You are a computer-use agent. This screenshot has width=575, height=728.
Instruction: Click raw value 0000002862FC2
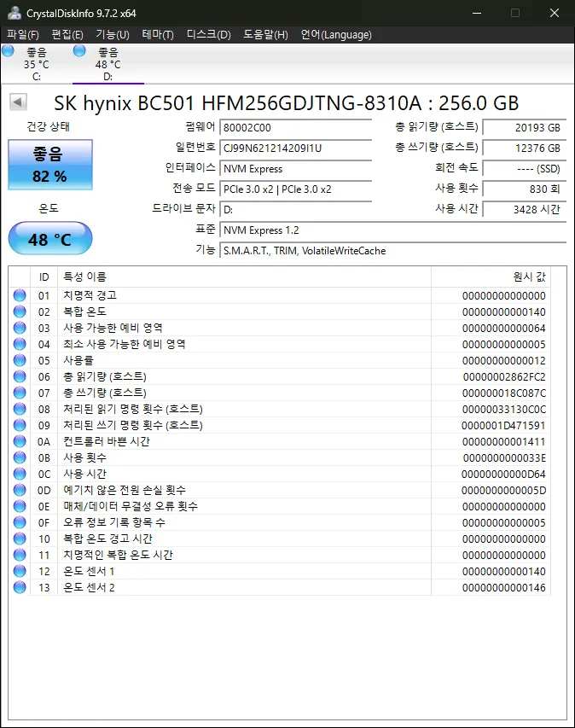pos(504,376)
